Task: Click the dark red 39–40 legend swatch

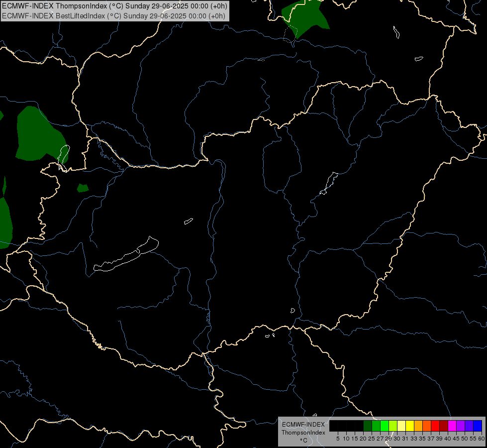Action: click(x=444, y=426)
